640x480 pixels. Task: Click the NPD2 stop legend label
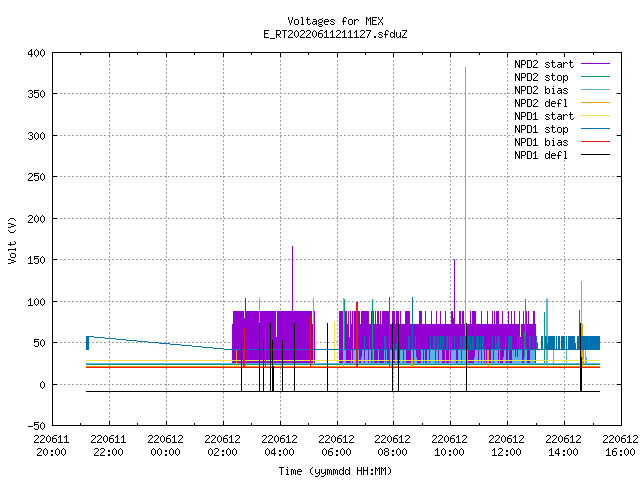pos(541,77)
